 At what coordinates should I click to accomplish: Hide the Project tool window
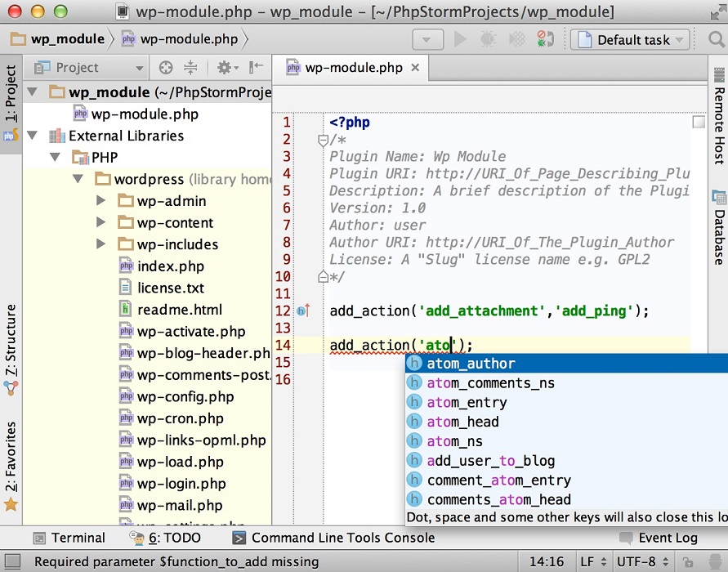[x=257, y=68]
